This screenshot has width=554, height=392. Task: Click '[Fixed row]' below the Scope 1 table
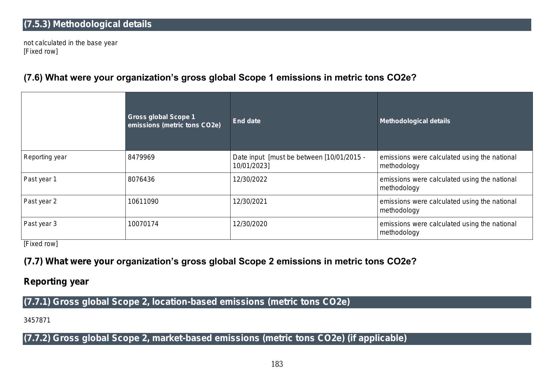point(41,244)
